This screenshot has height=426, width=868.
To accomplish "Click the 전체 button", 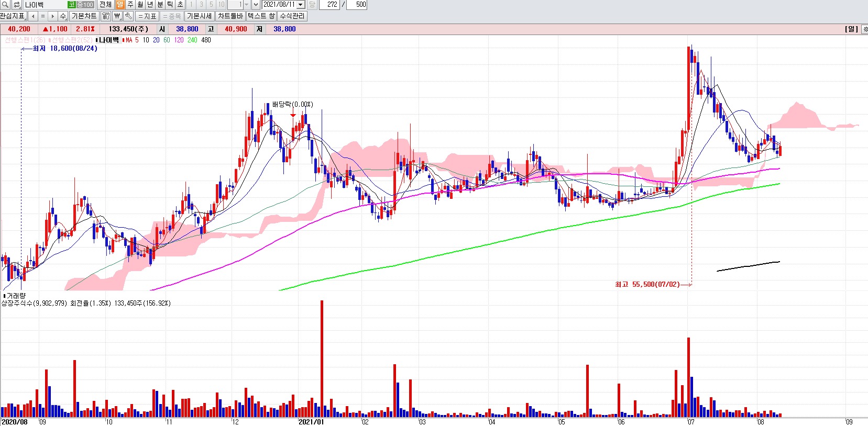I will (105, 4).
